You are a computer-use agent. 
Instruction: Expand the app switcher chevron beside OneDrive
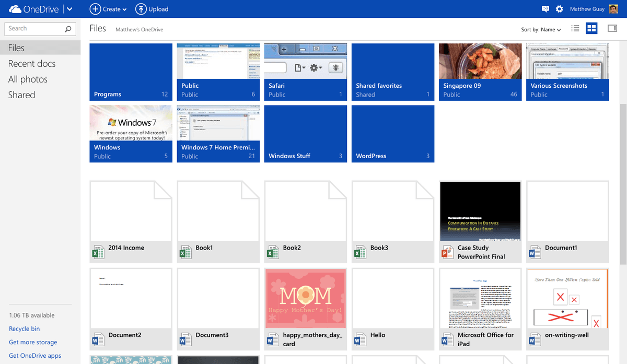click(69, 9)
